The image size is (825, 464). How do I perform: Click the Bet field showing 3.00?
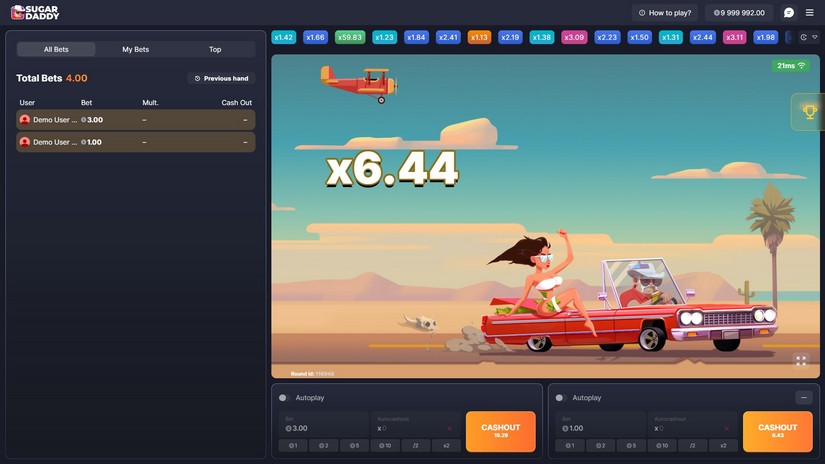[x=324, y=424]
